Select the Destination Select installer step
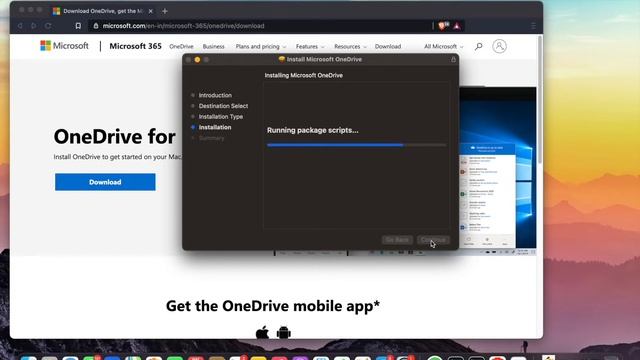The image size is (640, 360). coord(223,106)
